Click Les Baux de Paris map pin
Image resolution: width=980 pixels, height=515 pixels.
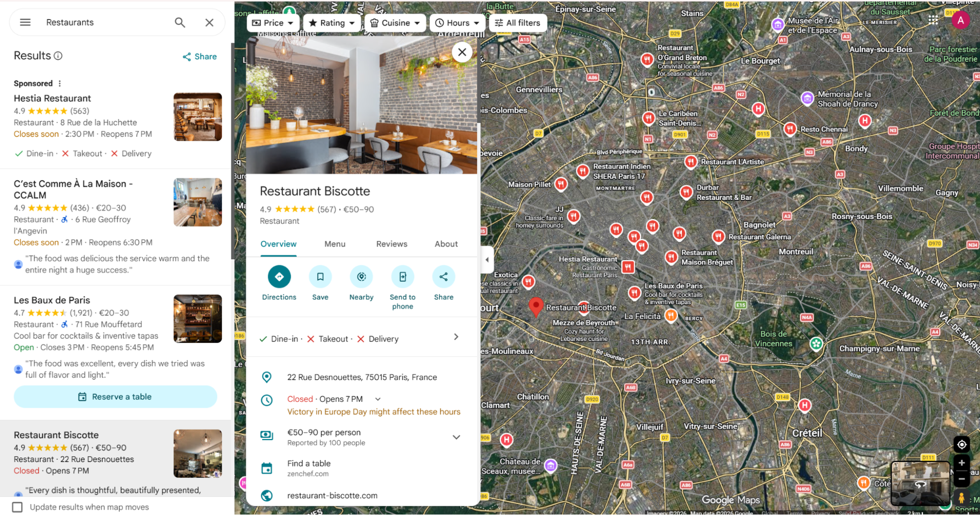click(634, 293)
